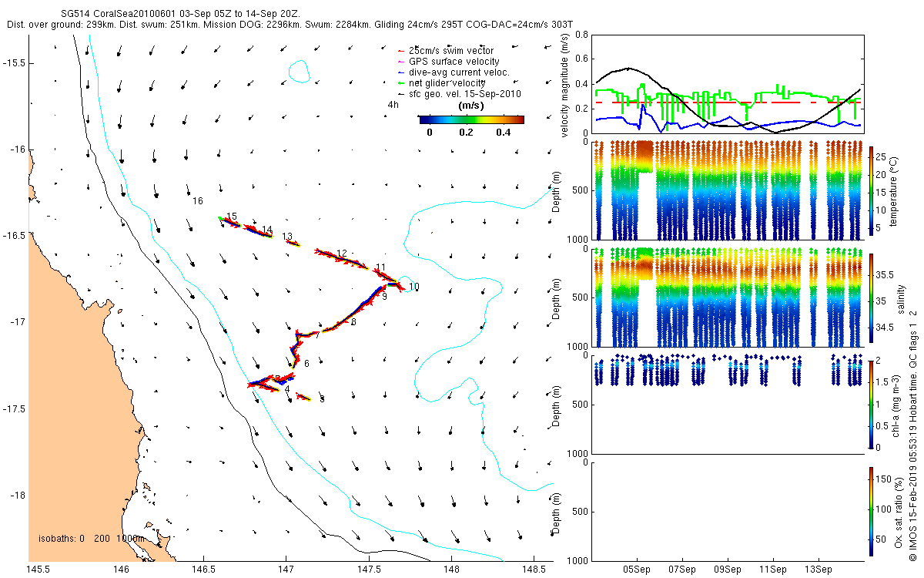Click the '150' tick on the oxygen color bar

885,479
